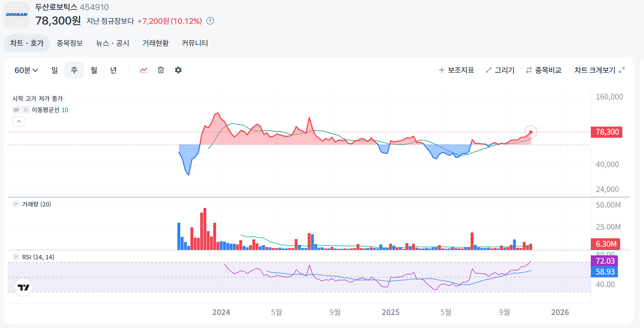This screenshot has height=328, width=644.
Task: Click the 2026 time axis label
Action: [x=560, y=312]
